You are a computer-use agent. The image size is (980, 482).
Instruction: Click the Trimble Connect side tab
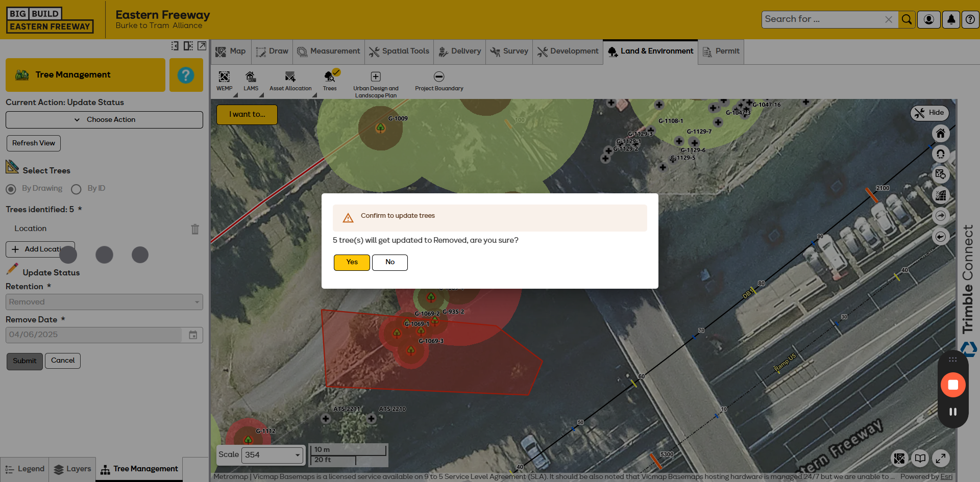tap(968, 291)
